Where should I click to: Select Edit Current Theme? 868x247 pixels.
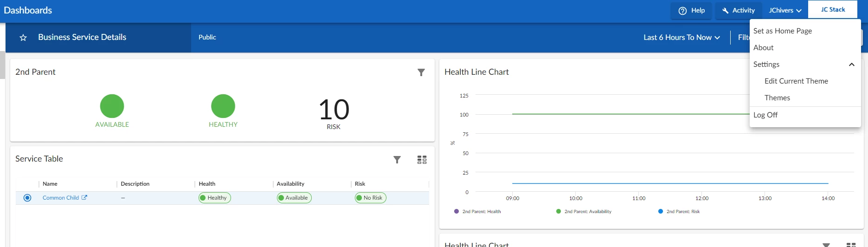tap(796, 81)
